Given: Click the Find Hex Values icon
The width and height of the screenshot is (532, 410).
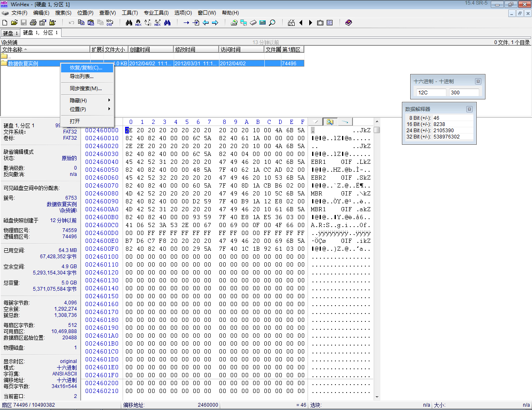Looking at the screenshot, I should coord(138,22).
